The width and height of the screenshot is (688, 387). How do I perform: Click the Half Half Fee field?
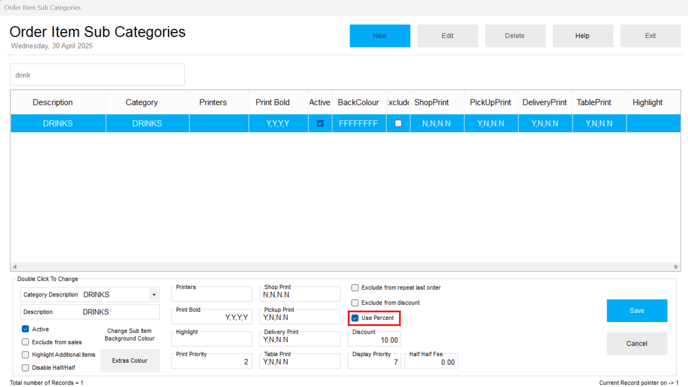pos(431,362)
